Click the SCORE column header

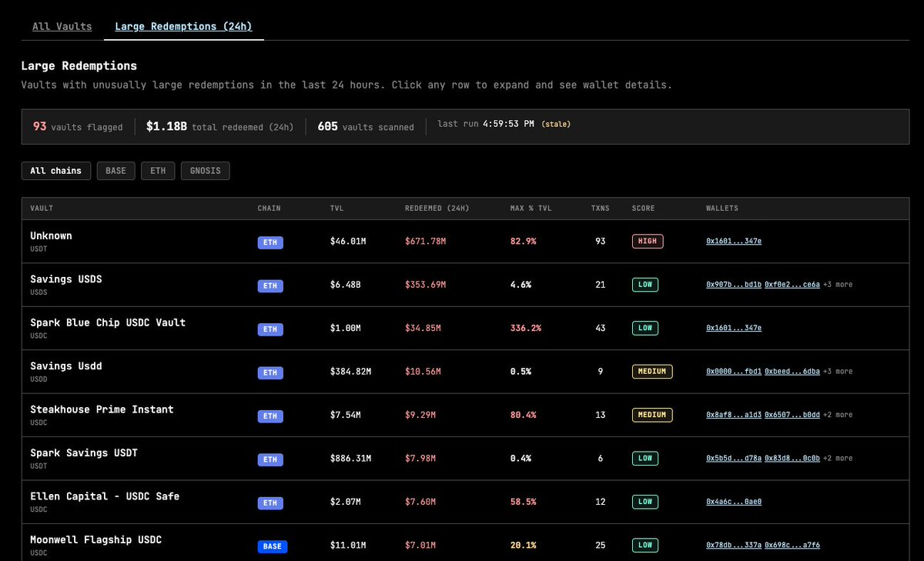click(644, 209)
